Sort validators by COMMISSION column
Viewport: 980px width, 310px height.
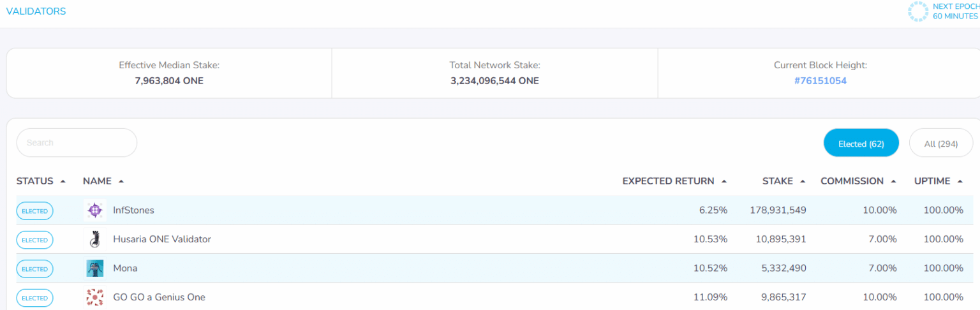[852, 181]
